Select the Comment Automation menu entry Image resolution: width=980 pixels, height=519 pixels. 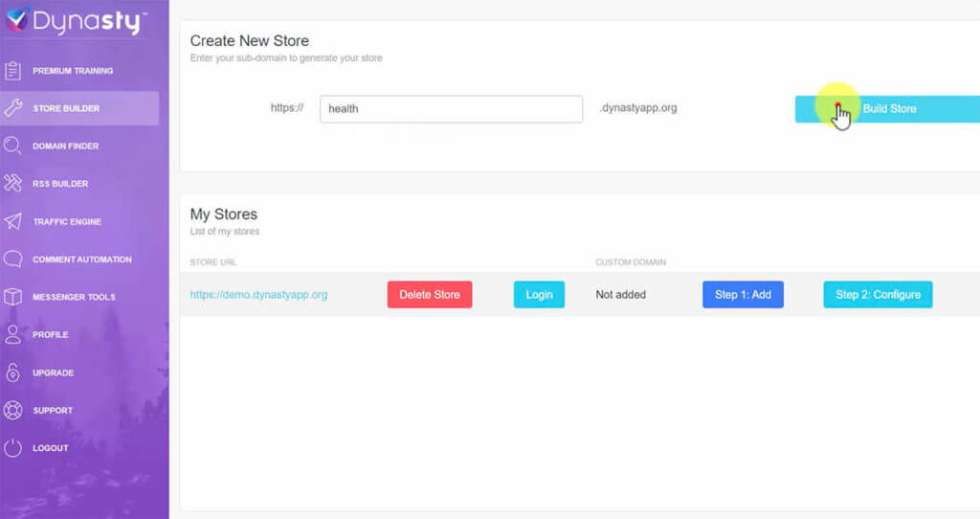(x=81, y=259)
